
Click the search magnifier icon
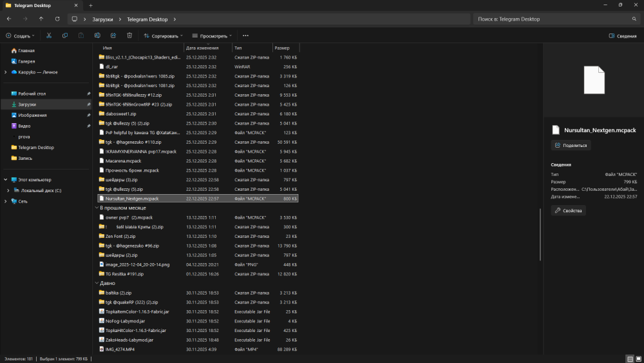(x=634, y=19)
